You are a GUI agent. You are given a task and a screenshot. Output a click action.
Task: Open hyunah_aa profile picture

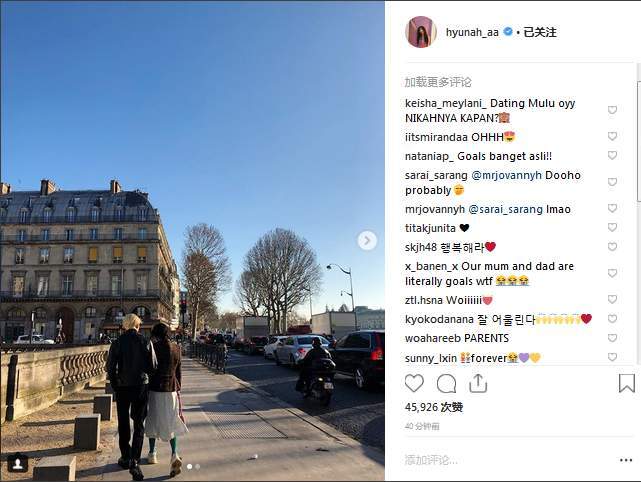tap(421, 32)
